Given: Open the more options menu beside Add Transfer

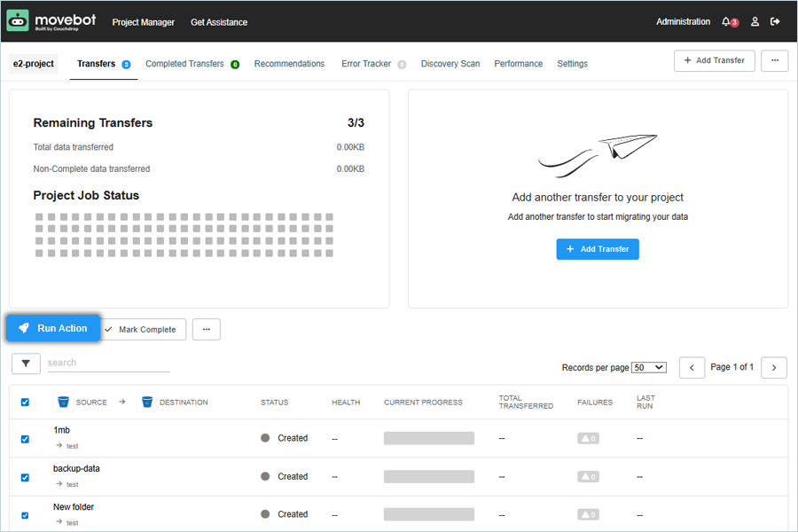Looking at the screenshot, I should (x=775, y=60).
